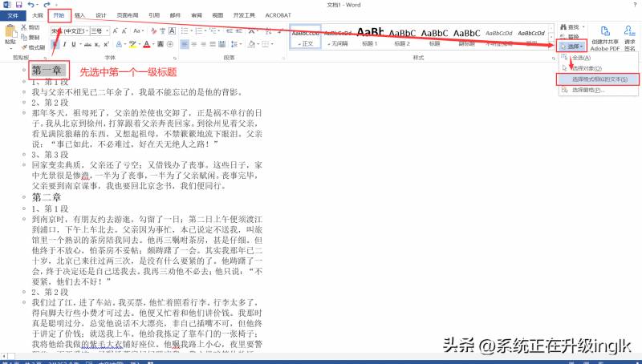Toggle Underline formatting
Viewport: 642px width, 364px height.
tap(74, 44)
